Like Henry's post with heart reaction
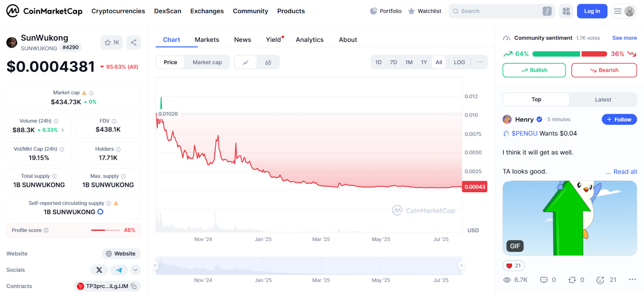The width and height of the screenshot is (644, 294). (x=514, y=266)
